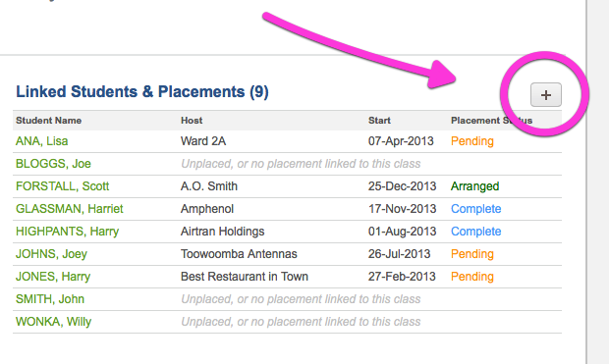This screenshot has height=364, width=609.
Task: Click the plus button to add a linked student
Action: 546,95
